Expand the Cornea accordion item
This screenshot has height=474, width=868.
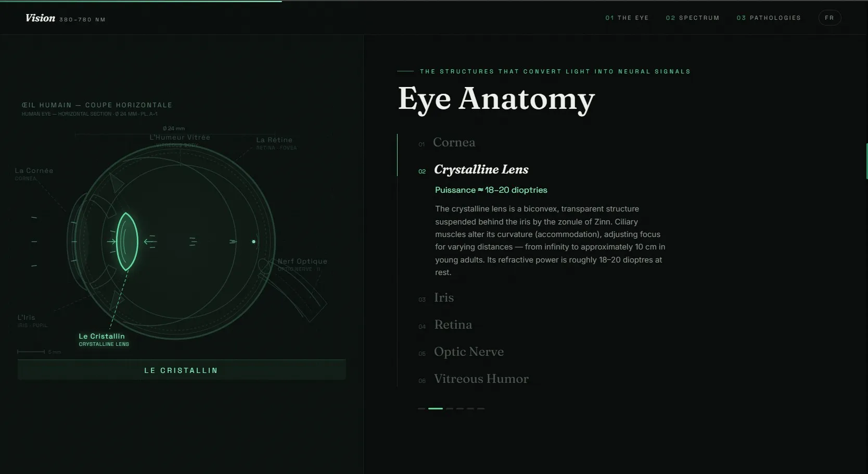tap(454, 142)
